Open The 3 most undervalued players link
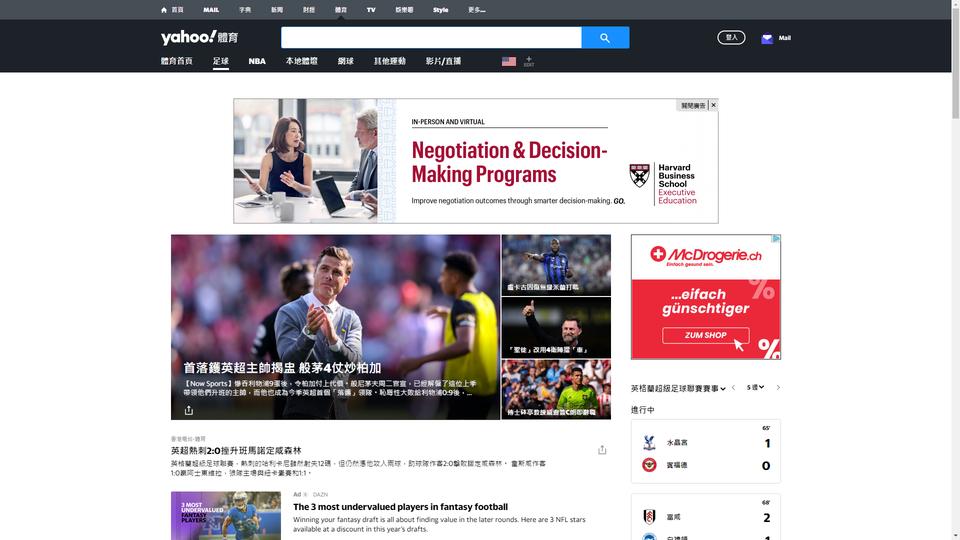 pyautogui.click(x=400, y=507)
